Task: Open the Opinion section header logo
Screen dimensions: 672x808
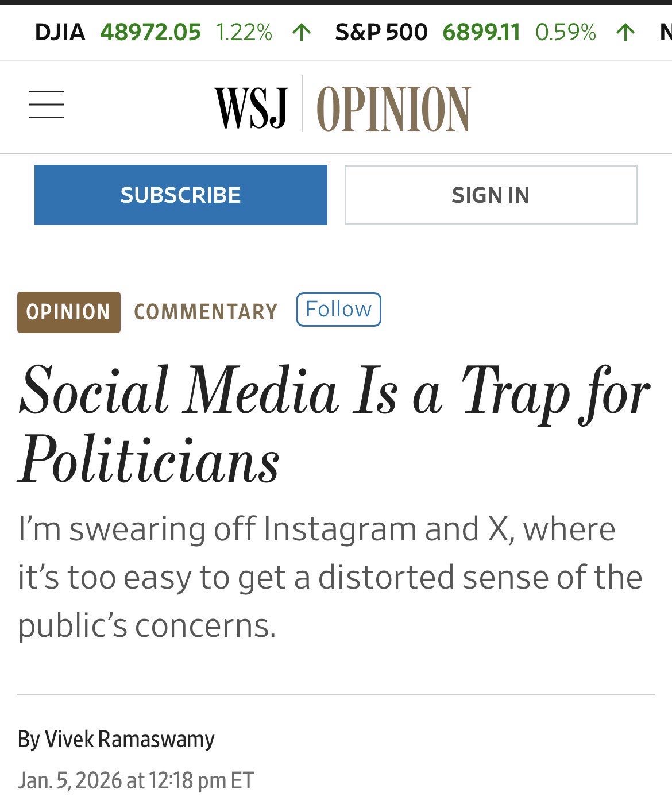Action: [x=393, y=109]
